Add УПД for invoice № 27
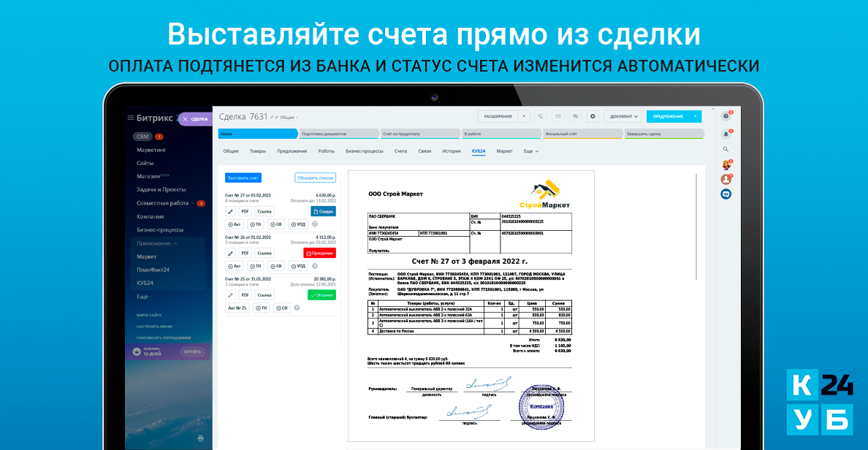The image size is (868, 450). [298, 224]
